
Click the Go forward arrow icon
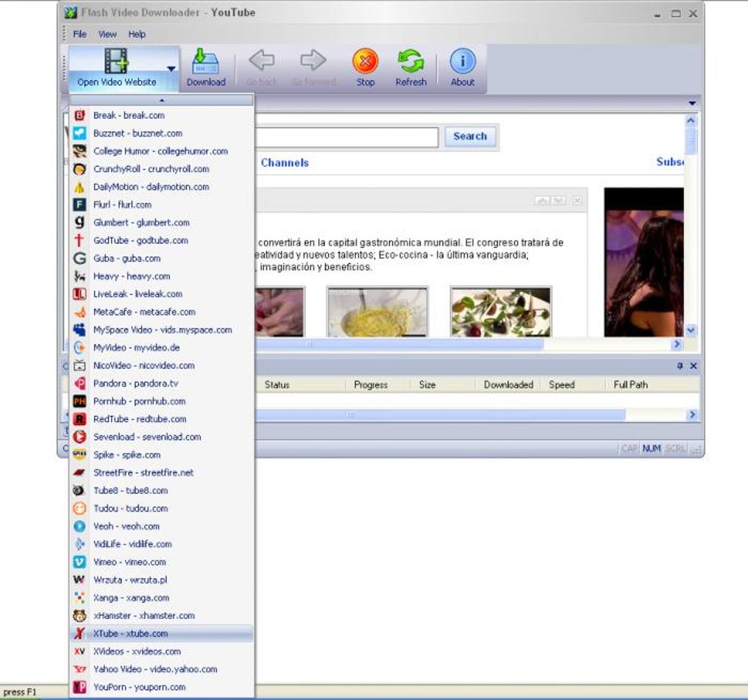point(313,60)
